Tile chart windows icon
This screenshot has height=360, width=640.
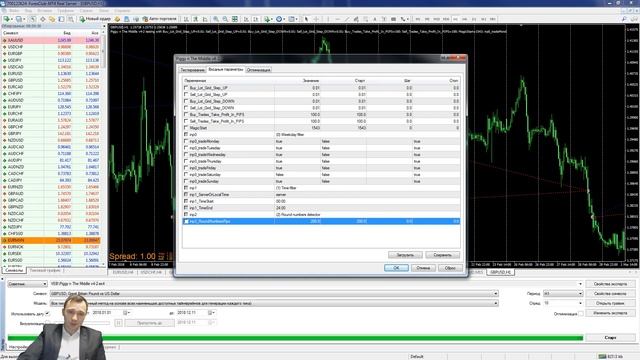click(235, 19)
